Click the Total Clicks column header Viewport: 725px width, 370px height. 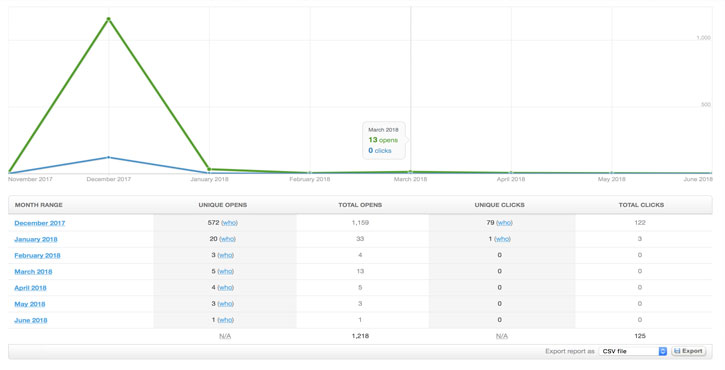point(641,205)
